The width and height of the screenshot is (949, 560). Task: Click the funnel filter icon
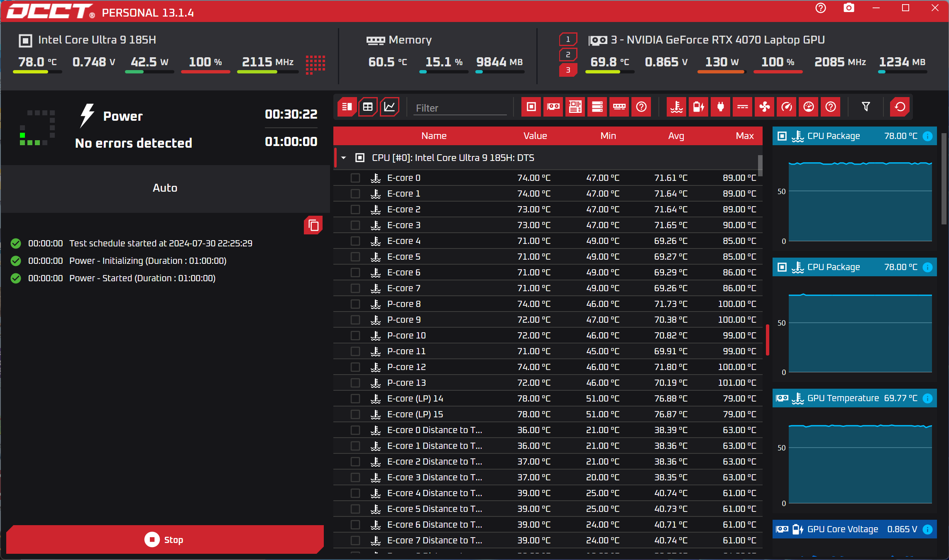coord(866,107)
